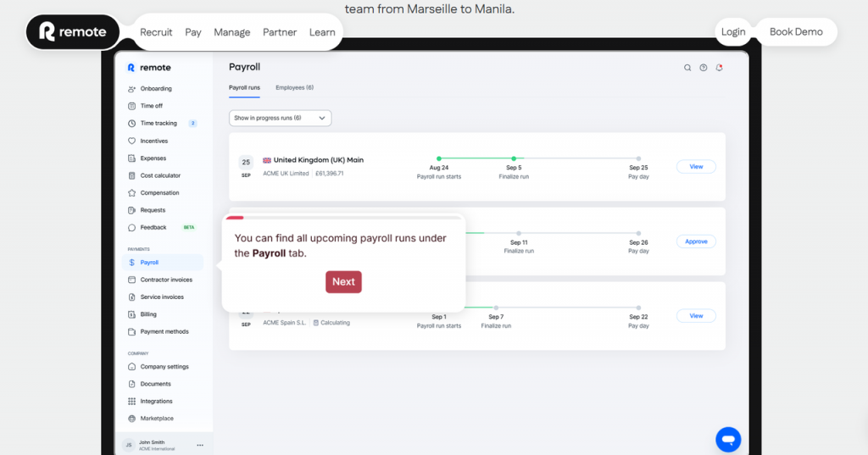View the United Kingdom (UK) Main payroll run
868x455 pixels.
click(x=696, y=167)
